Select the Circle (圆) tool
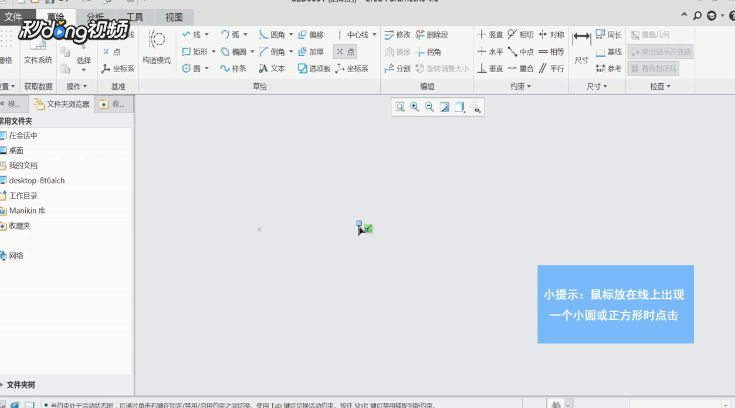 (x=191, y=68)
